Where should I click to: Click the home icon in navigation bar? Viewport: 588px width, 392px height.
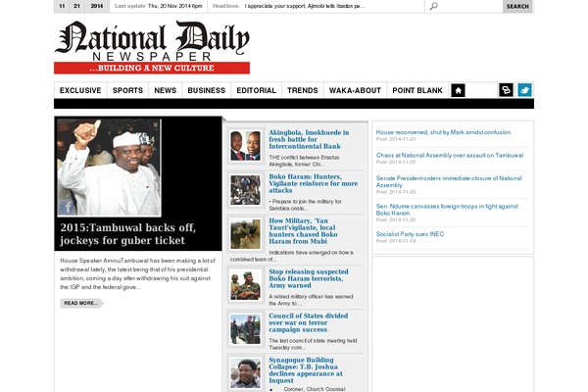(x=458, y=90)
